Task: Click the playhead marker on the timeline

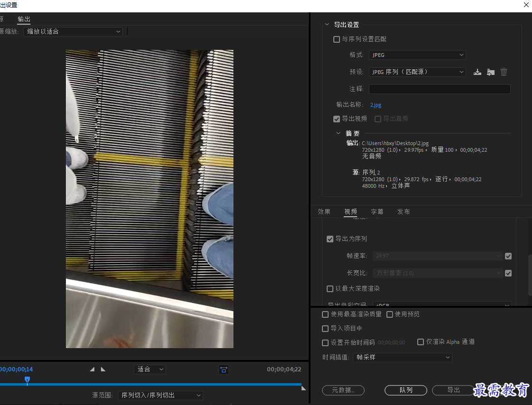Action: click(27, 379)
